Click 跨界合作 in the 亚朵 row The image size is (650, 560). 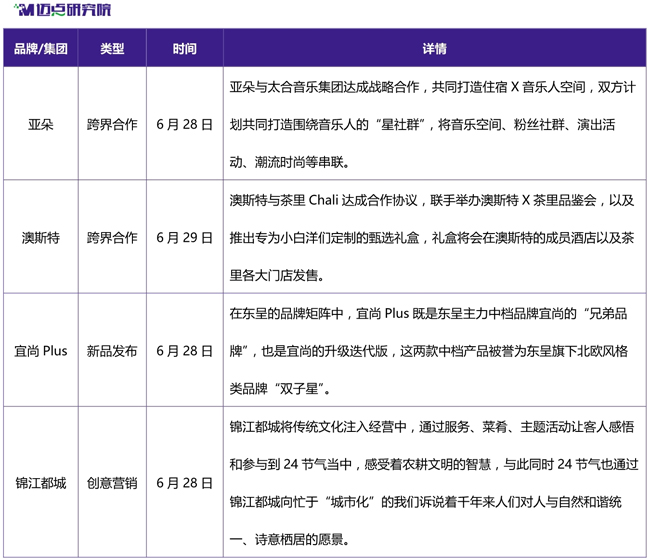(x=112, y=124)
